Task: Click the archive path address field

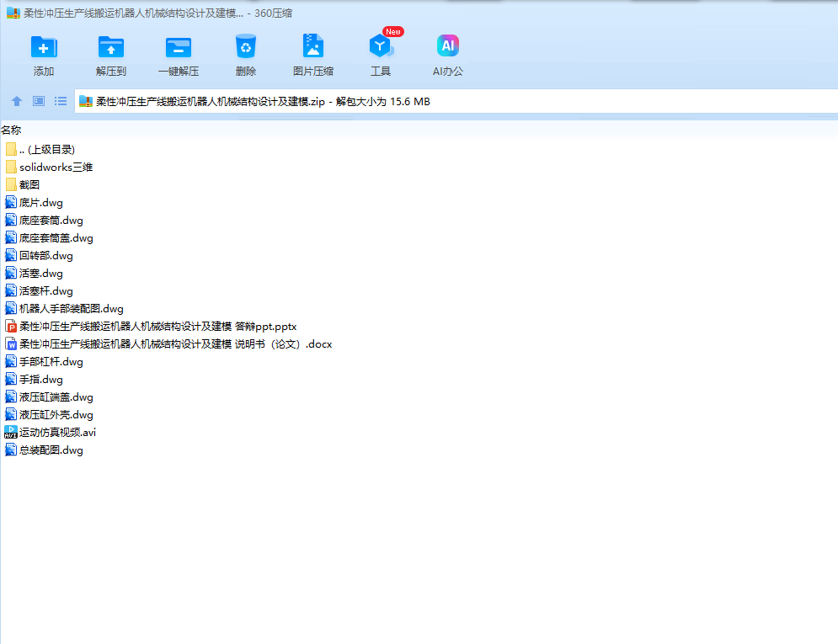Action: pyautogui.click(x=456, y=102)
